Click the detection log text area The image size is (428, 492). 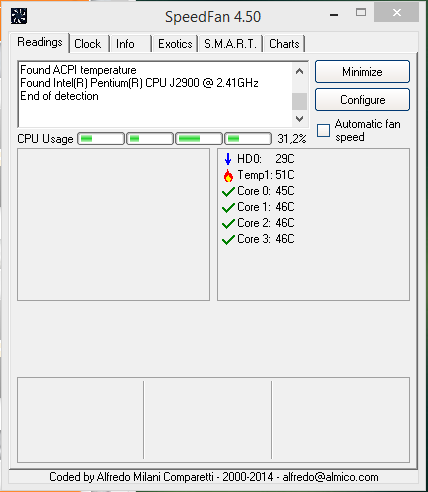pyautogui.click(x=155, y=94)
